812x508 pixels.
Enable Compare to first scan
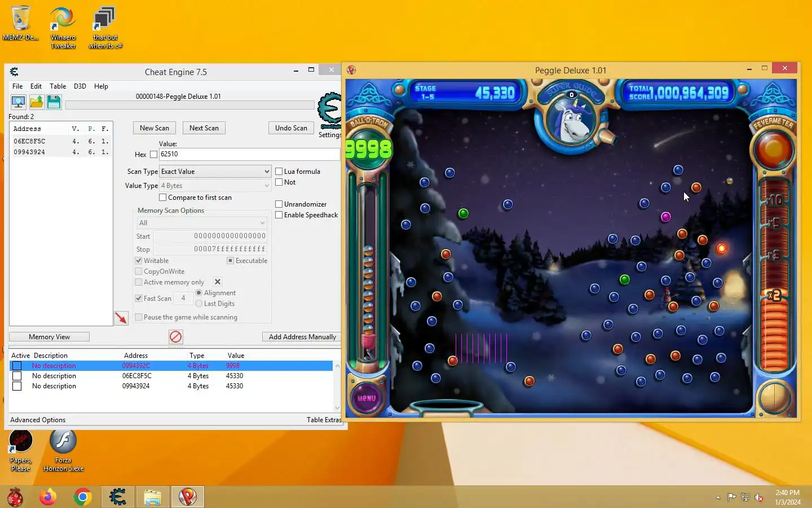[x=162, y=198]
